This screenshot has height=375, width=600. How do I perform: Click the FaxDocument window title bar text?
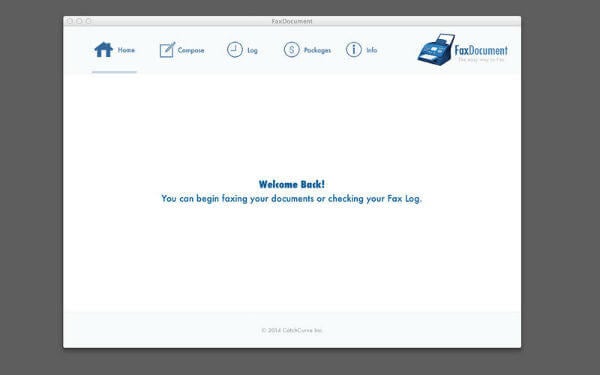click(292, 21)
